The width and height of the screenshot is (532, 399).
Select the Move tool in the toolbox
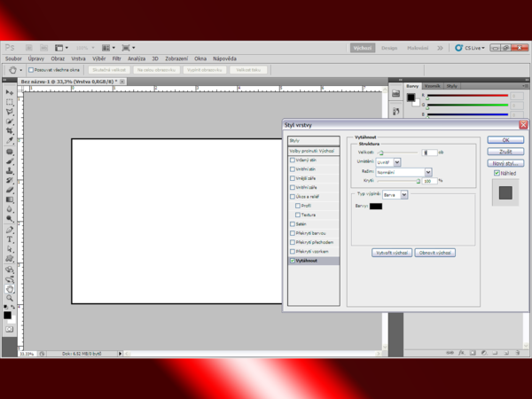[10, 92]
